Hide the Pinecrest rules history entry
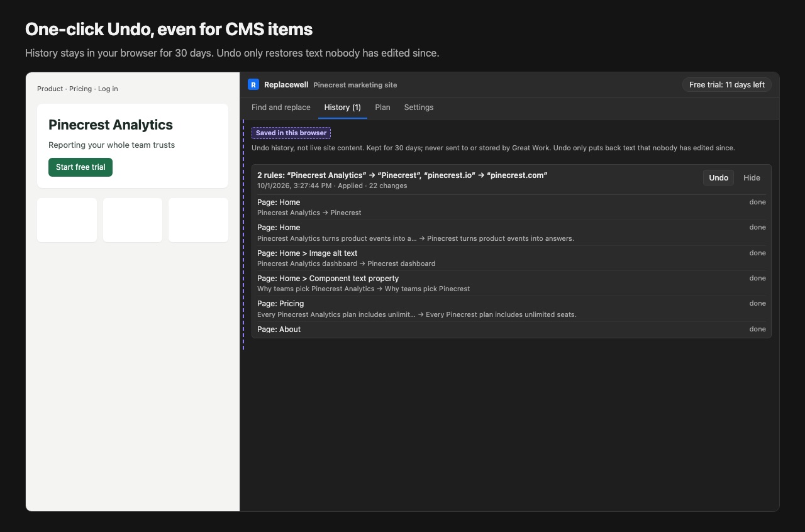The width and height of the screenshot is (805, 532). pos(752,178)
